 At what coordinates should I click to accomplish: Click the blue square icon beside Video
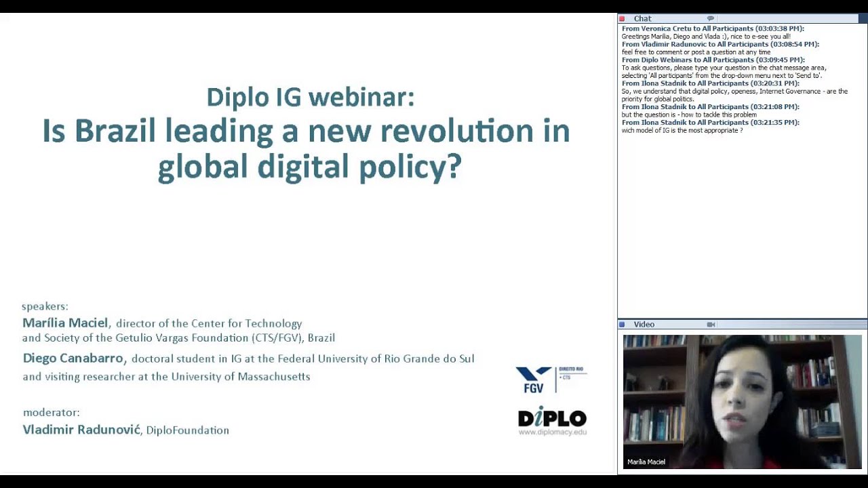click(x=623, y=325)
